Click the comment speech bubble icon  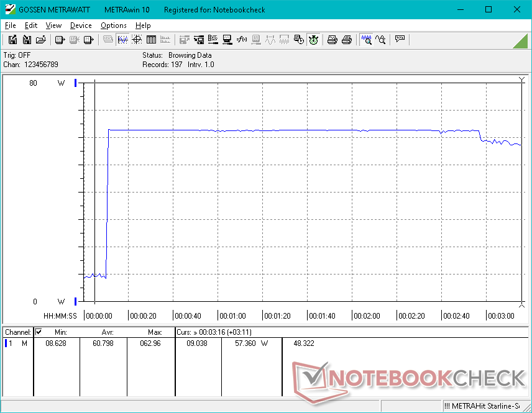(400, 39)
